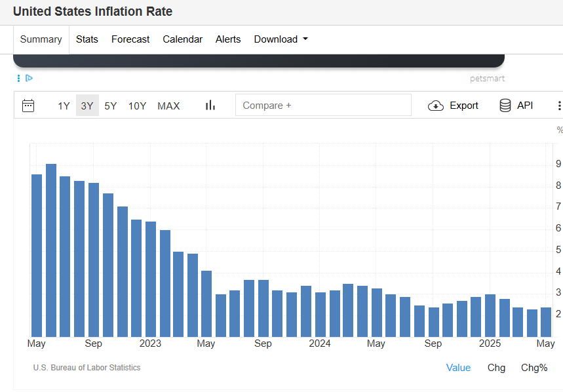Click the ad choices play icon
The width and height of the screenshot is (563, 392).
coord(29,78)
